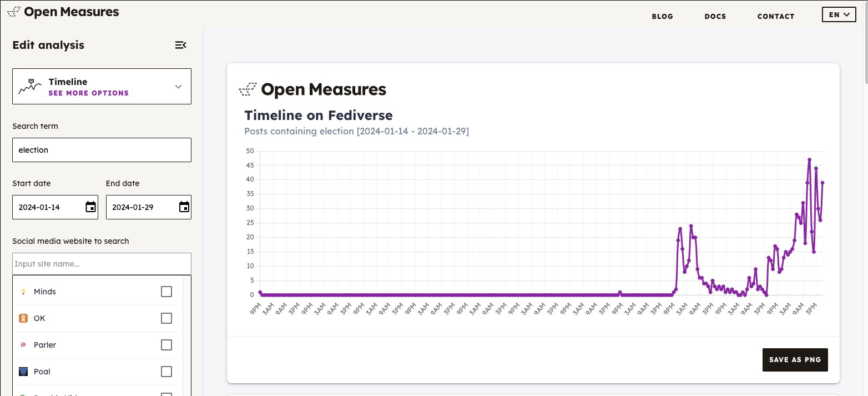Click the Parler site icon
This screenshot has width=868, height=396.
[23, 345]
